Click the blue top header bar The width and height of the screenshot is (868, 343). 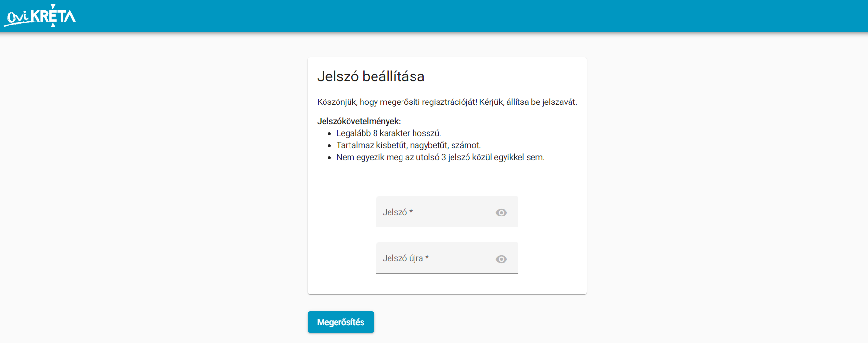point(434,16)
